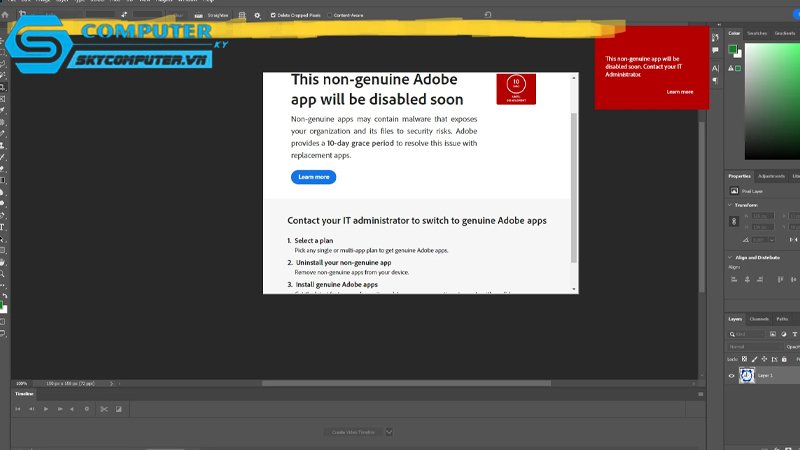800x450 pixels.
Task: Filter layers by adjustment layers icon
Action: pyautogui.click(x=784, y=334)
